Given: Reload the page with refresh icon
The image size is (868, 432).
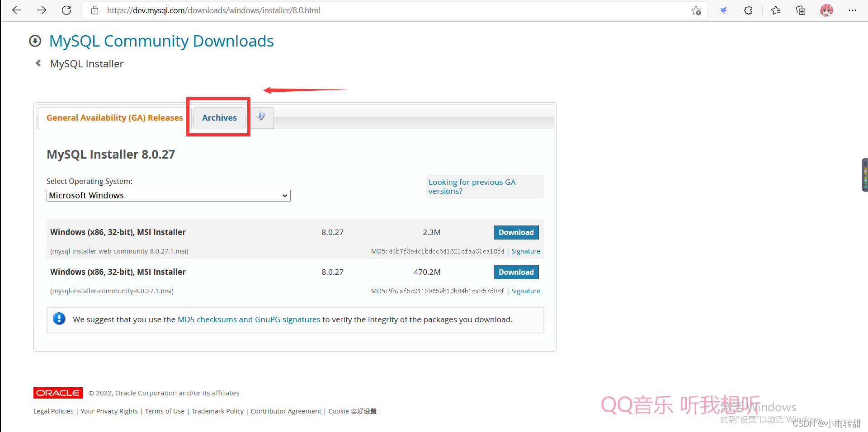Looking at the screenshot, I should click(x=66, y=10).
